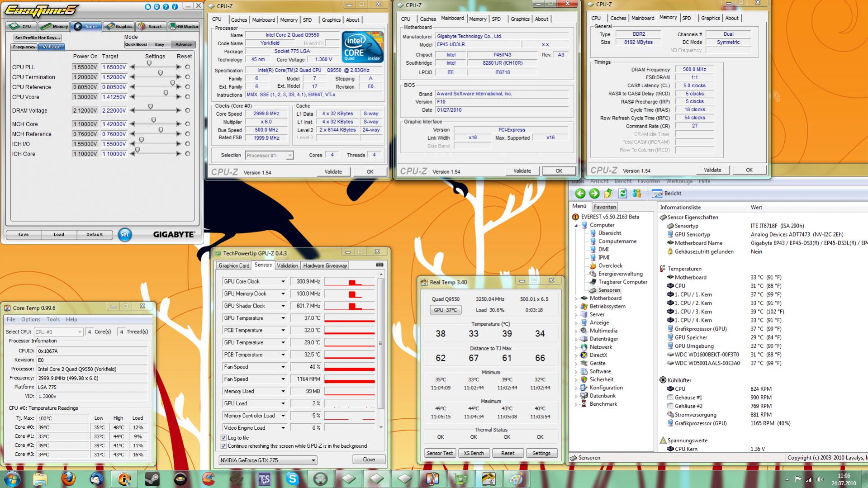Select Reset radio for ICH Core
868x488 pixels.
[x=187, y=154]
